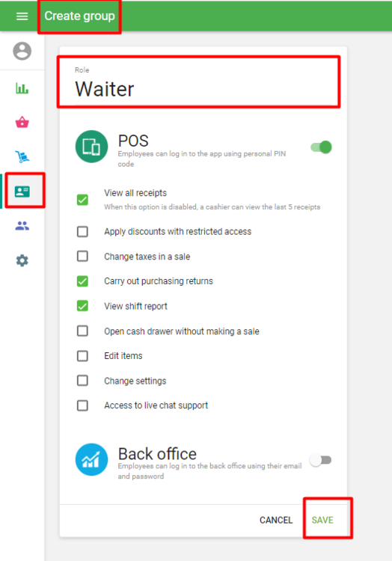Open the settings gear icon
The height and width of the screenshot is (561, 392).
(x=22, y=260)
